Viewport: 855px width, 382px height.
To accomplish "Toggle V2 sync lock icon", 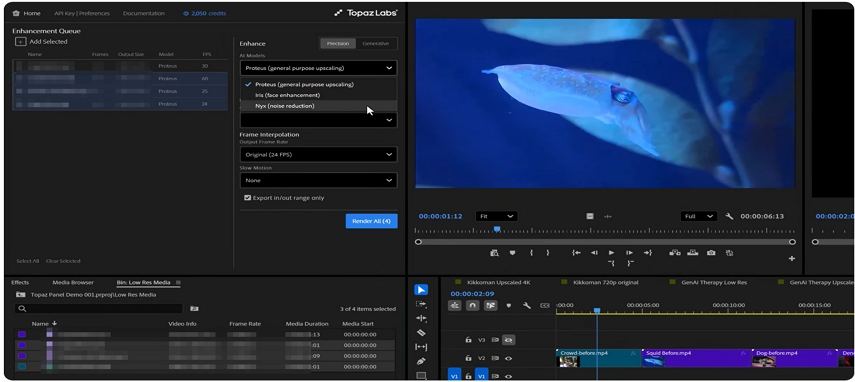I will coord(495,358).
